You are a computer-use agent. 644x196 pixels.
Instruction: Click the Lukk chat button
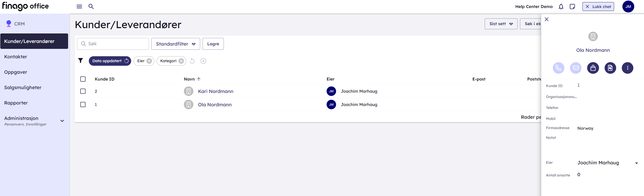[598, 7]
